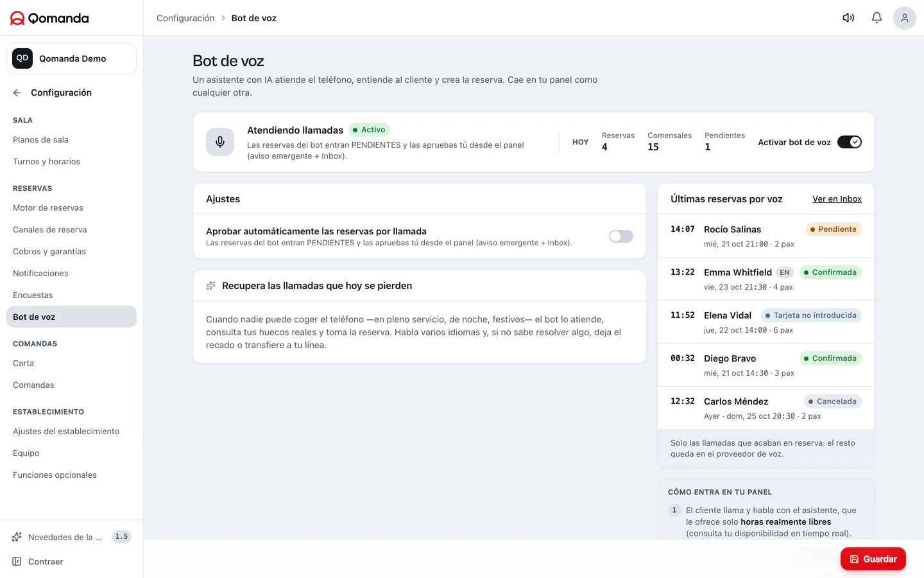Viewport: 924px width, 578px height.
Task: Open the Comandas menu item
Action: (x=71, y=385)
